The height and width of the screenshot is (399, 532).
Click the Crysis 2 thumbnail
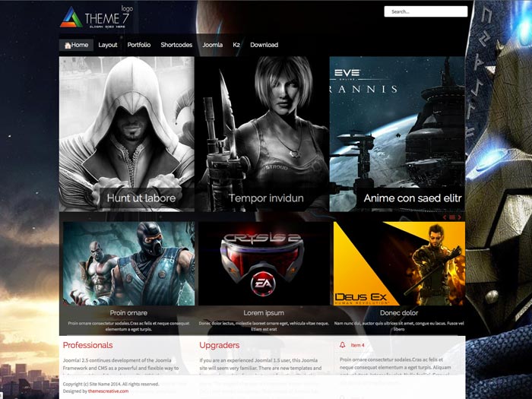click(264, 262)
